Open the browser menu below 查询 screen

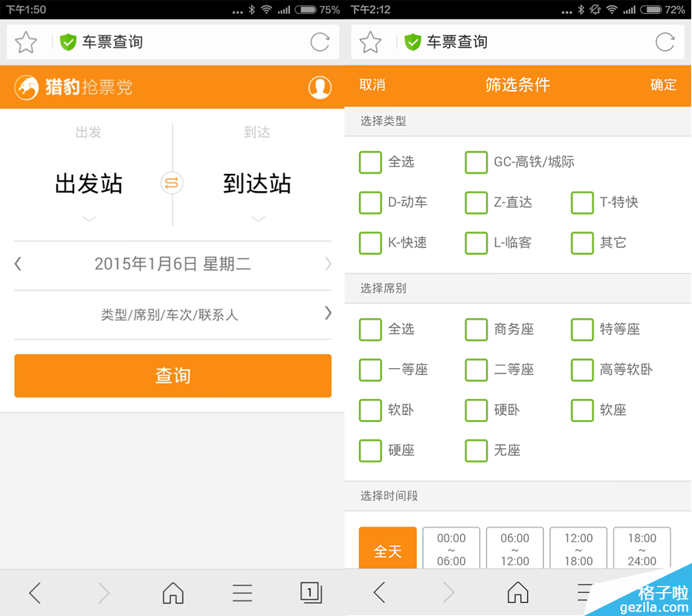tap(242, 592)
